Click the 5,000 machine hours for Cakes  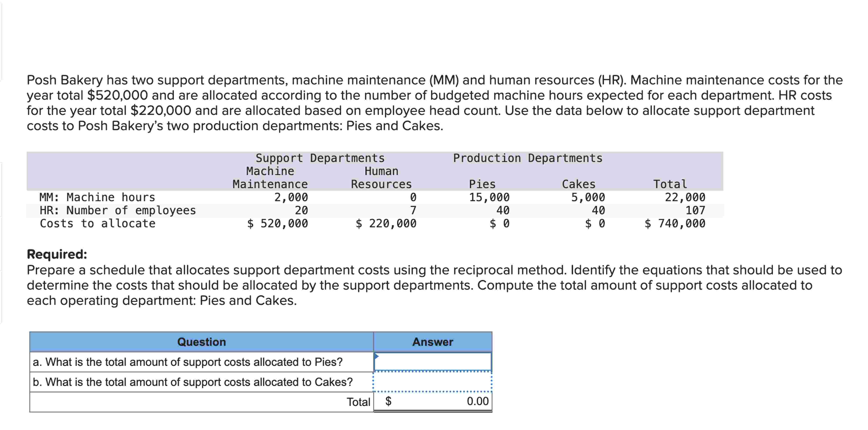[588, 197]
